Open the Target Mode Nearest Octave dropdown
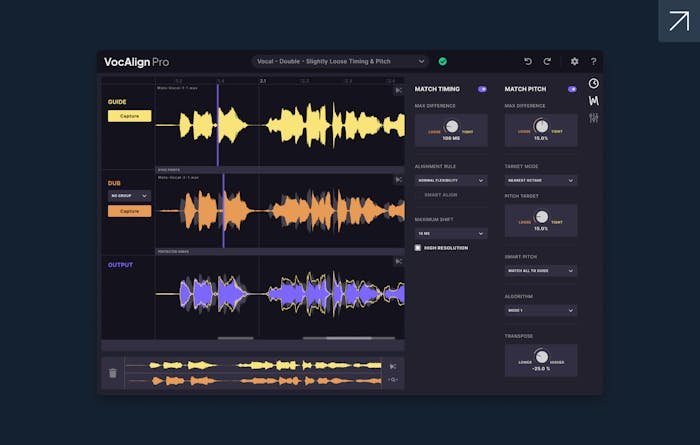This screenshot has height=445, width=700. point(541,180)
